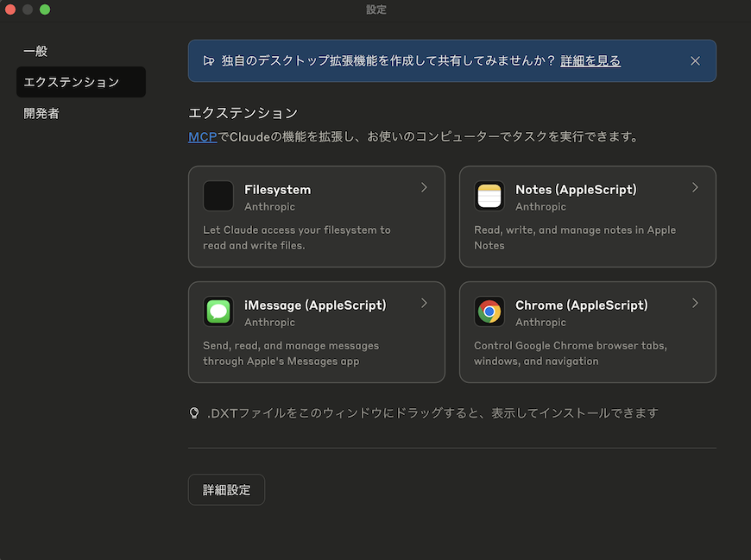
Task: Click Anthropic author under Notes (AppleScript)
Action: 540,207
